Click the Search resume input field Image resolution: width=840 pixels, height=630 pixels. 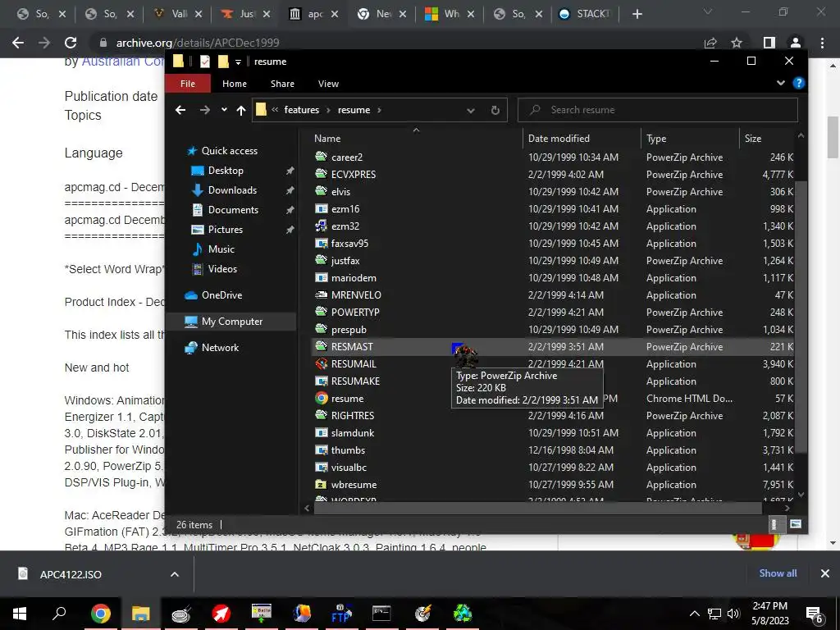coord(657,110)
